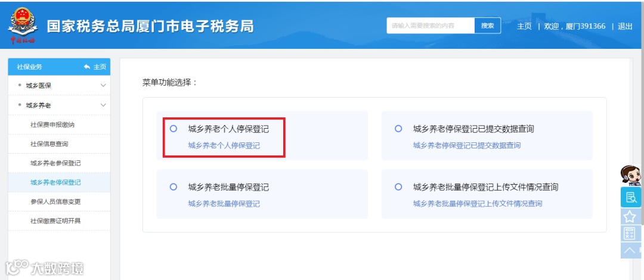Select radio for 城乡养老停保登记已提交数据查询
This screenshot has width=644, height=280.
tap(398, 129)
